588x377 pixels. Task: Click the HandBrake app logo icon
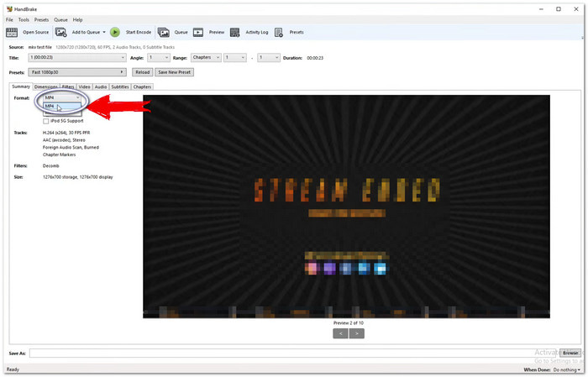tap(9, 8)
